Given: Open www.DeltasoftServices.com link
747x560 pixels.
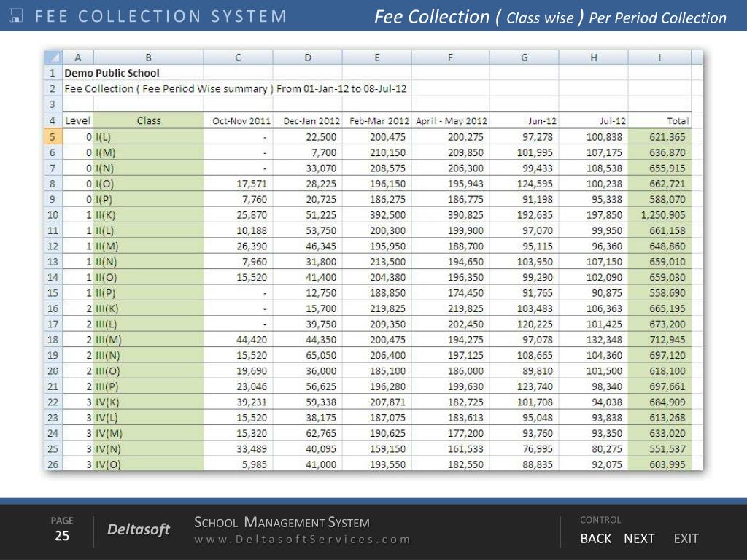Looking at the screenshot, I should pyautogui.click(x=302, y=540).
